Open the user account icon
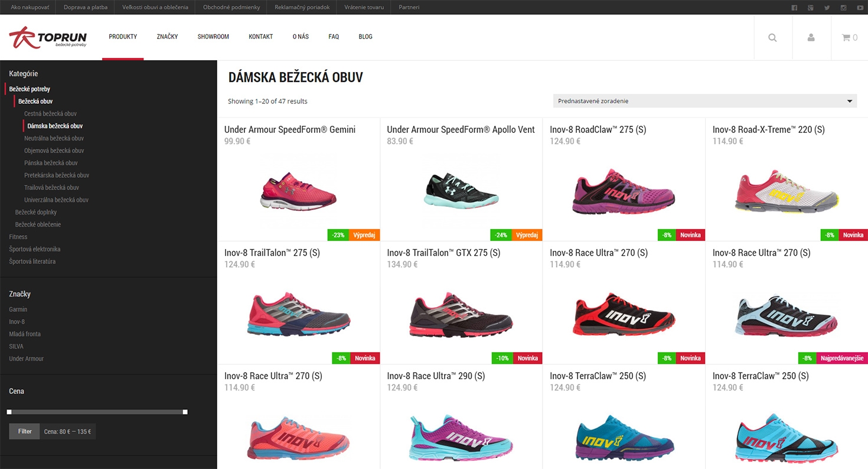Screen dimensions: 868x469 click(811, 37)
